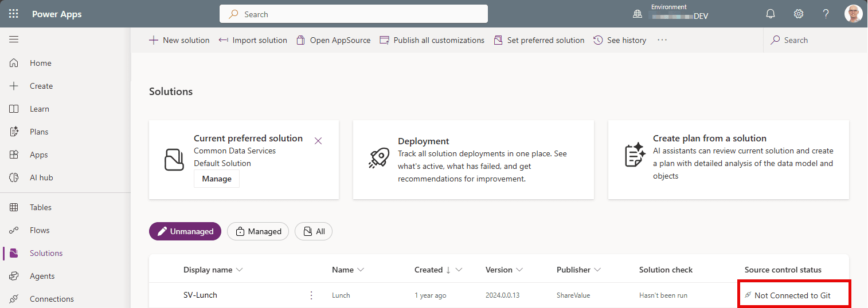Click the help question mark icon
Image resolution: width=868 pixels, height=308 pixels.
(826, 14)
